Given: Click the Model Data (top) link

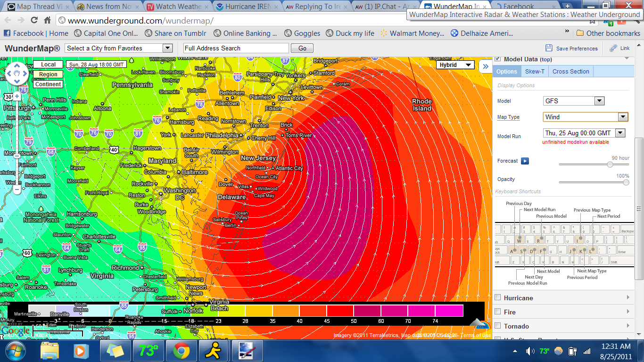Looking at the screenshot, I should tap(528, 59).
